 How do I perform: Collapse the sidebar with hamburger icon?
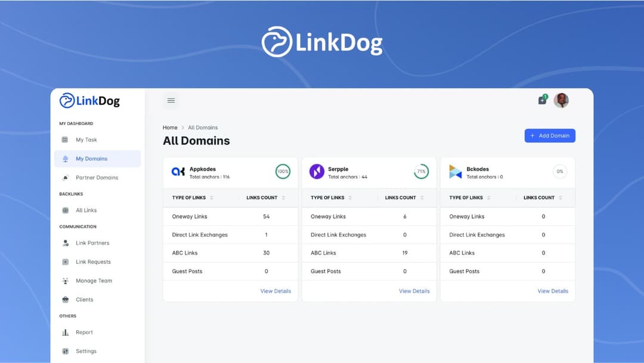point(171,100)
